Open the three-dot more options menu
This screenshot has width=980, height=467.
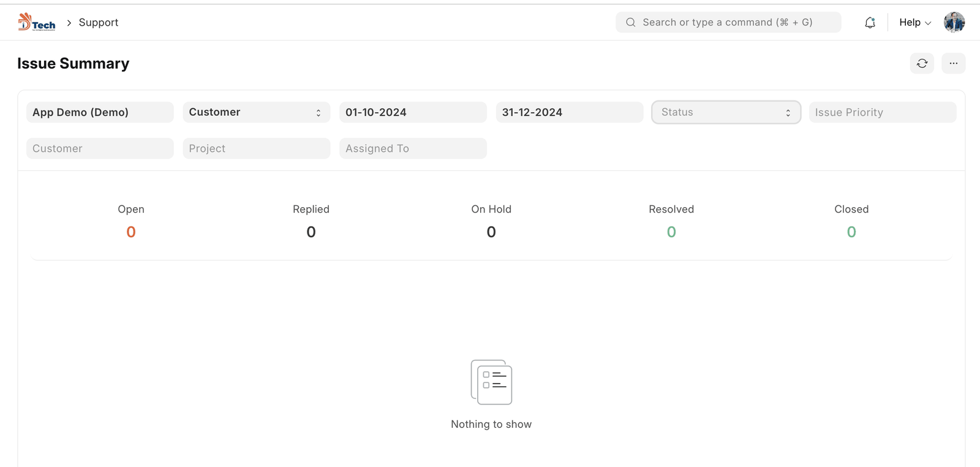[953, 63]
